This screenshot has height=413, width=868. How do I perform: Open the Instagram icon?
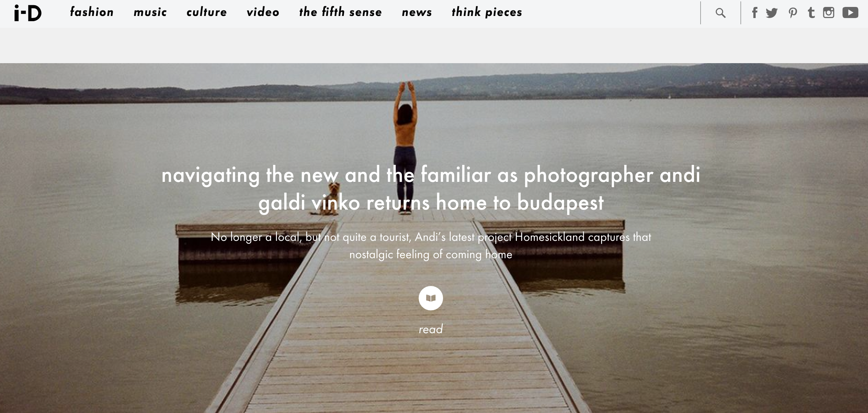[x=828, y=13]
